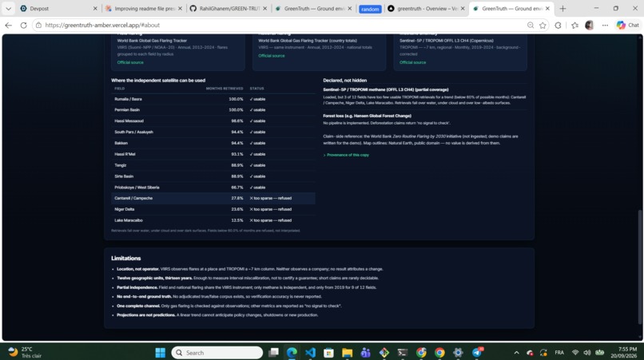644x360 pixels.
Task: Open the Favorites list icon
Action: (x=574, y=25)
